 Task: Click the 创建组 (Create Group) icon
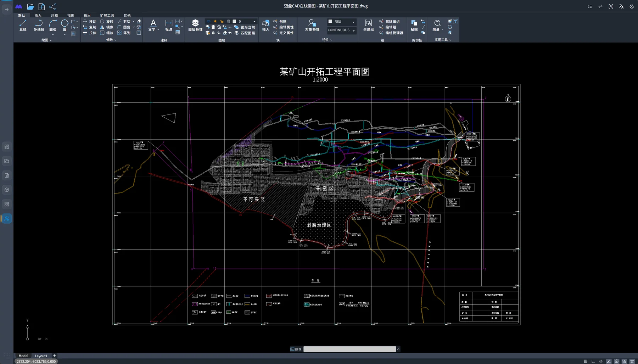pos(368,26)
